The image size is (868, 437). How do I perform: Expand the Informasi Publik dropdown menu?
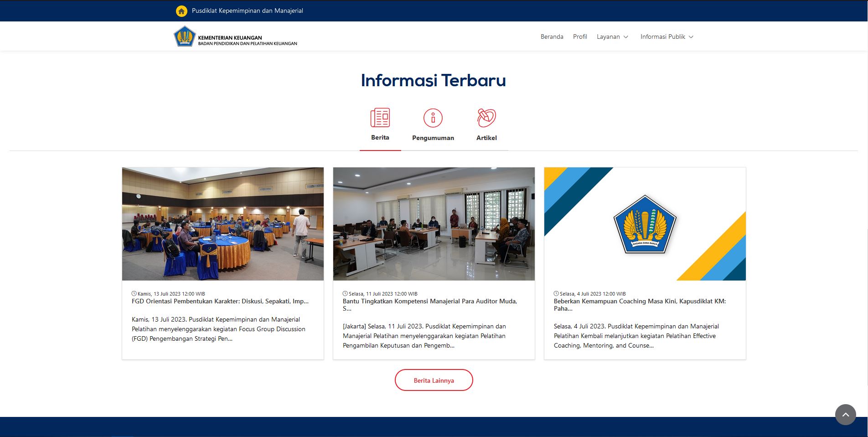[x=666, y=36]
